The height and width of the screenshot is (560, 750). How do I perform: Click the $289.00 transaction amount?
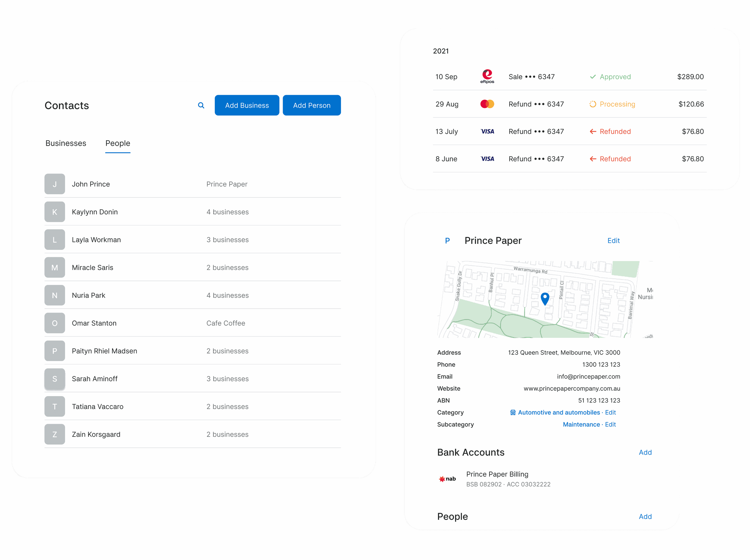[690, 77]
